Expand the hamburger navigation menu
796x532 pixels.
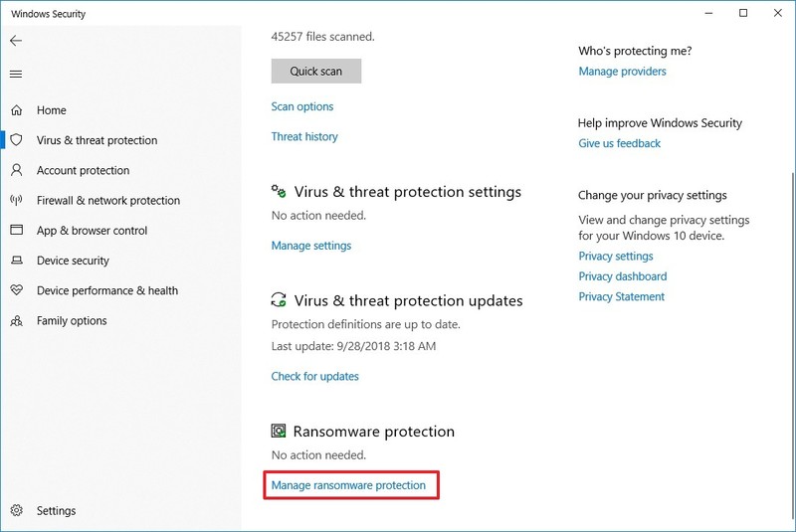(16, 75)
